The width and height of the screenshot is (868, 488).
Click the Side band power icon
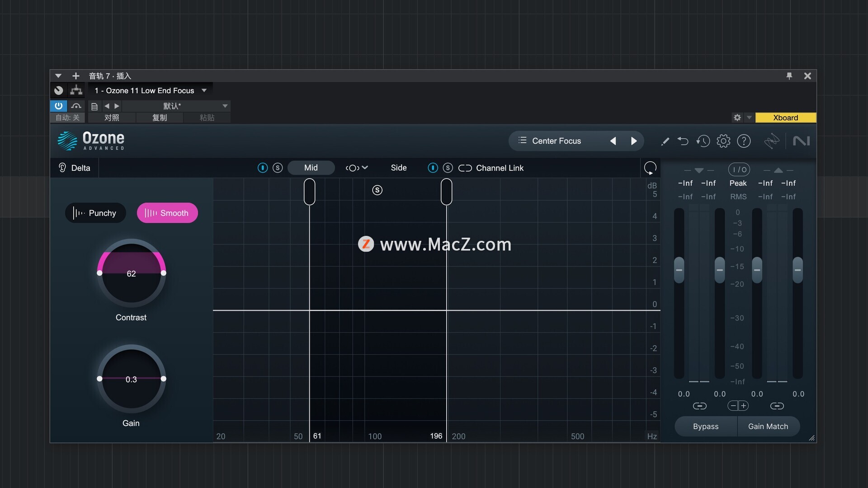coord(433,168)
